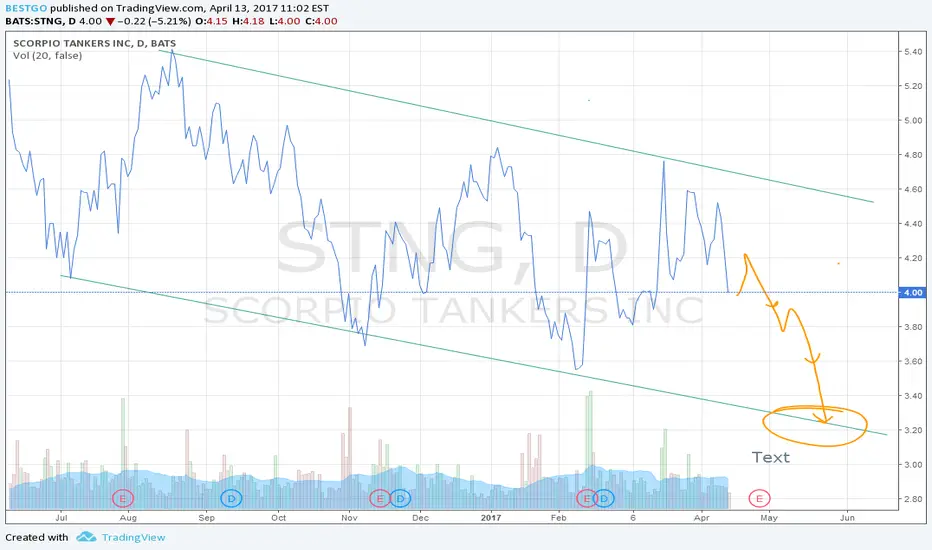The image size is (932, 550).
Task: Click the 3.80 price axis label
Action: click(914, 327)
